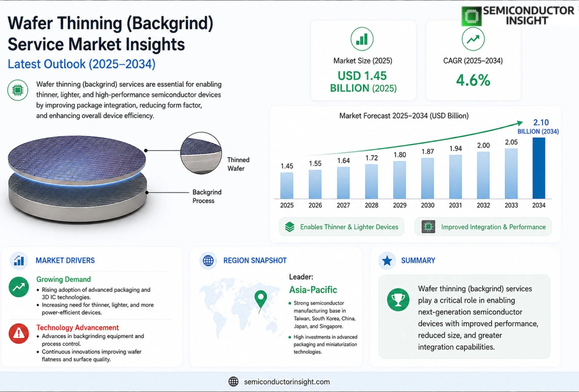Open the semiconductorinsight.com link
The width and height of the screenshot is (579, 392).
click(287, 382)
